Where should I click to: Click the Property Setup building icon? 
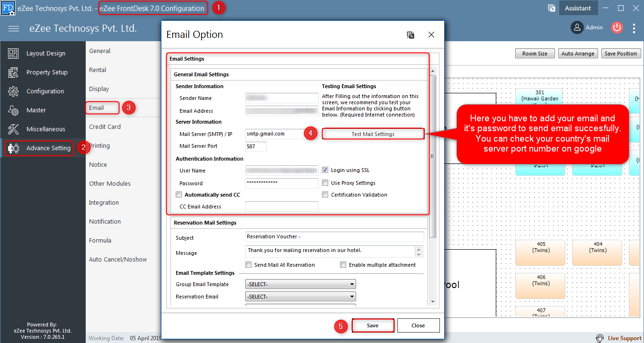click(x=13, y=72)
